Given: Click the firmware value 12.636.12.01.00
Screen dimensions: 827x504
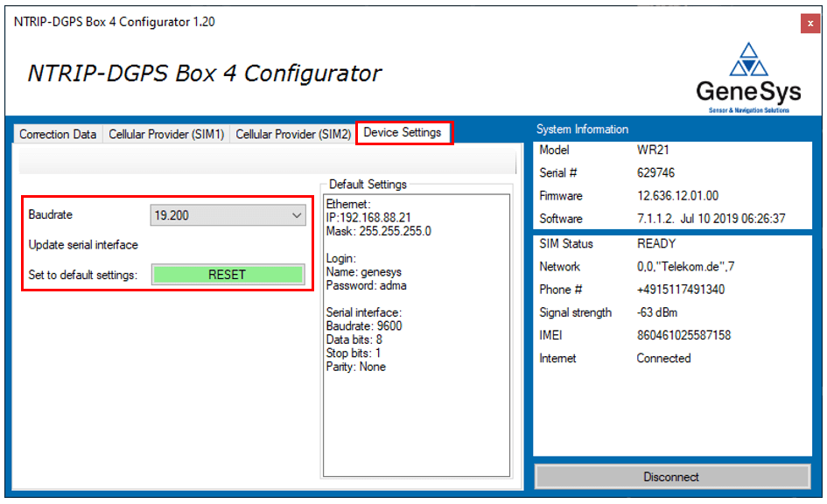Looking at the screenshot, I should click(677, 196).
